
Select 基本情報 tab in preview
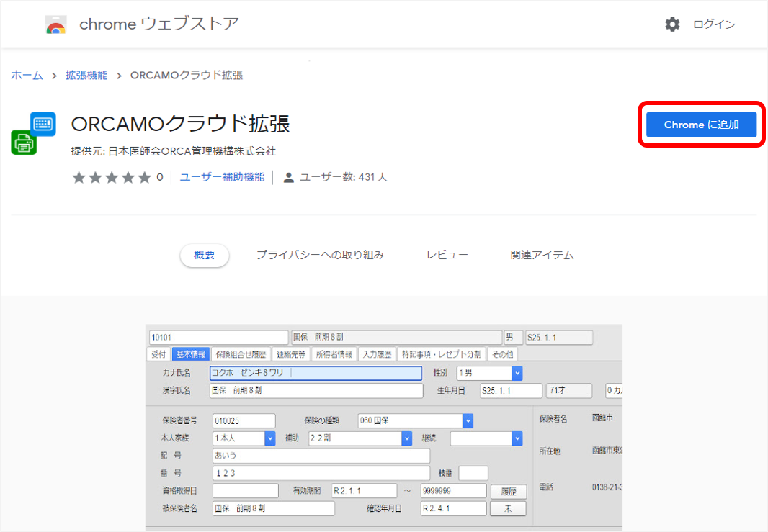pyautogui.click(x=191, y=354)
